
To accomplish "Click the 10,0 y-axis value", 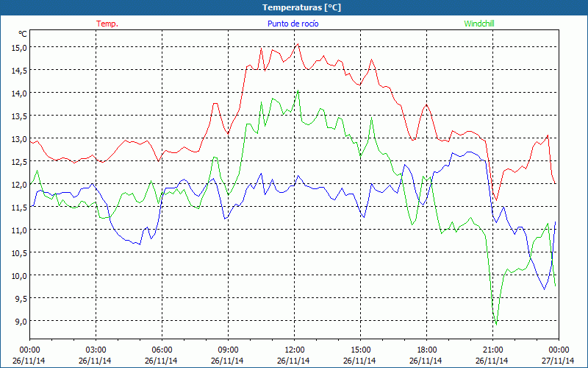I will pos(19,275).
